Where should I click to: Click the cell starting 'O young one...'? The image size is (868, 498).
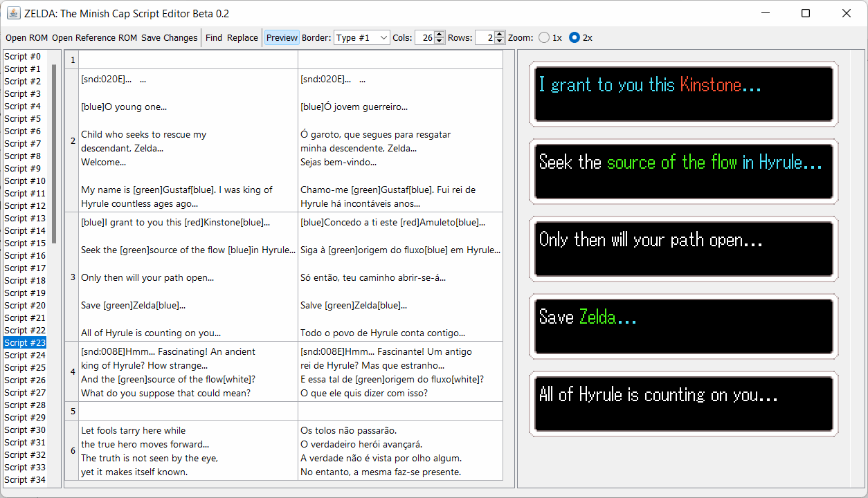click(x=188, y=141)
